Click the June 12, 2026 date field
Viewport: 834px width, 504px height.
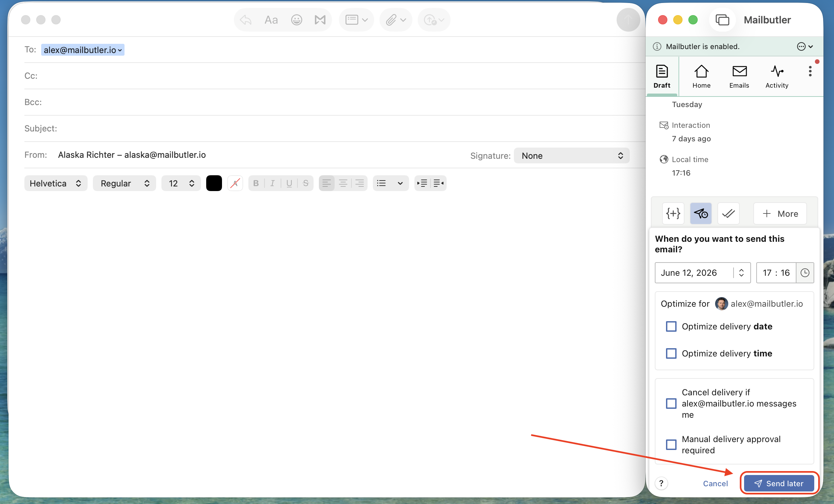[x=703, y=273]
